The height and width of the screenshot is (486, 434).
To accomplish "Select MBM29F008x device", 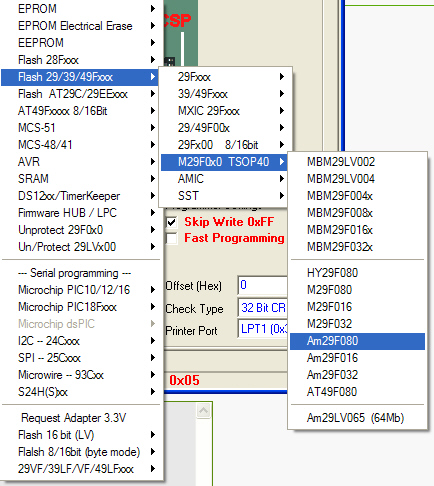I will click(x=357, y=213).
